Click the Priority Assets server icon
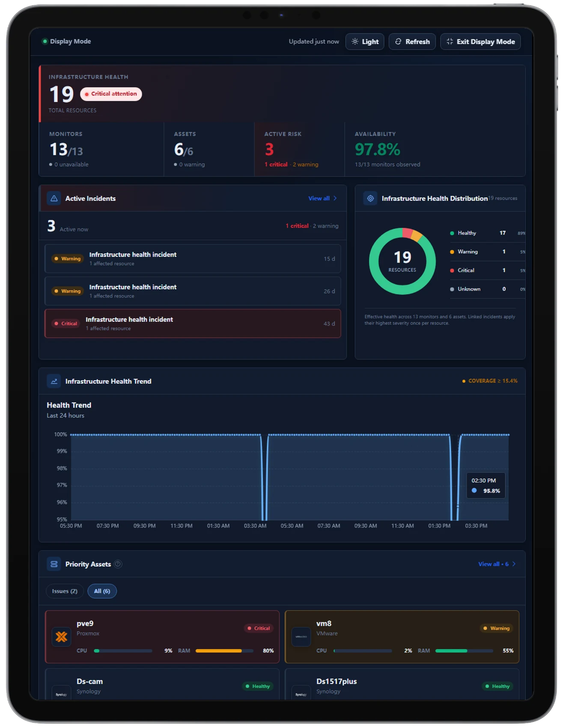 point(54,564)
